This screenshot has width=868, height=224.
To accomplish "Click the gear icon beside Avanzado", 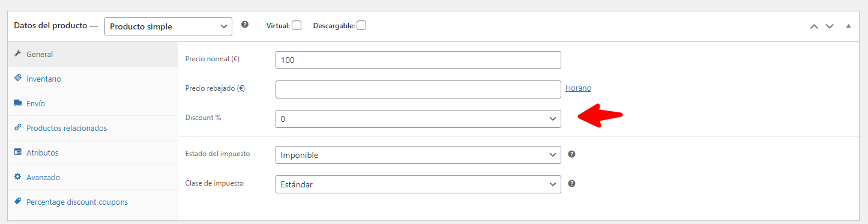I will click(x=17, y=177).
